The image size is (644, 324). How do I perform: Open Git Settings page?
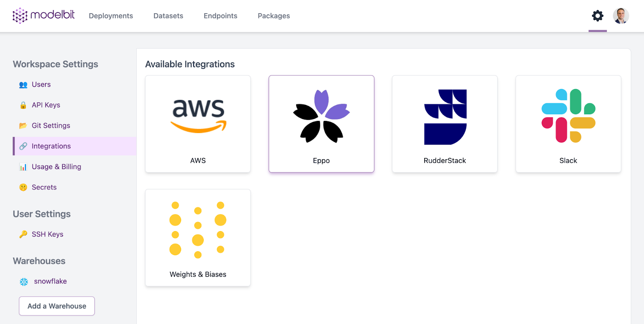pos(51,125)
